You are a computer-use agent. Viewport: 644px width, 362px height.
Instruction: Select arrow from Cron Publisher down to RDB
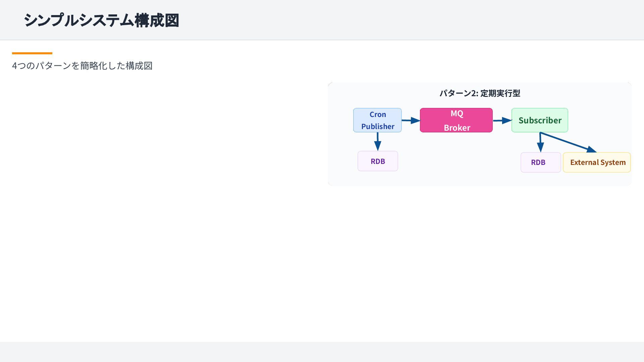378,141
